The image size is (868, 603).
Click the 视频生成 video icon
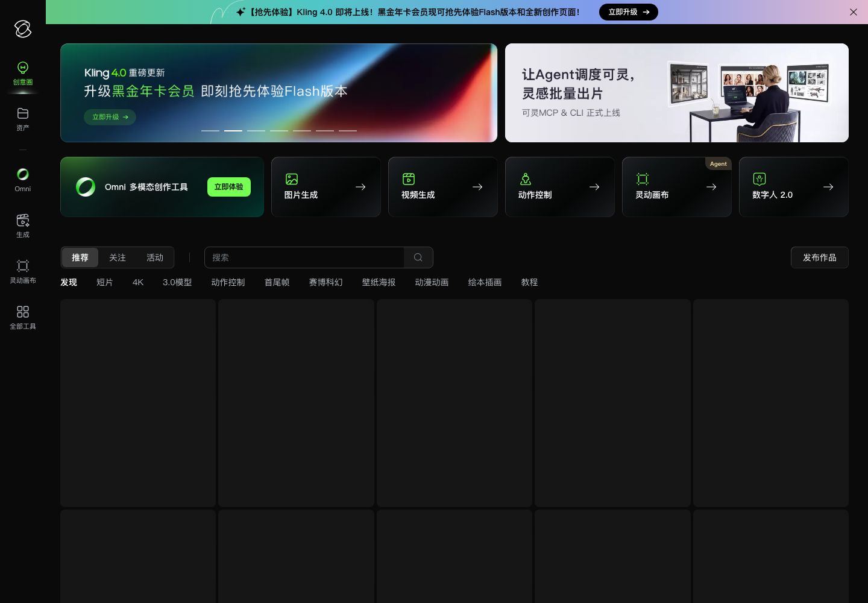[409, 179]
